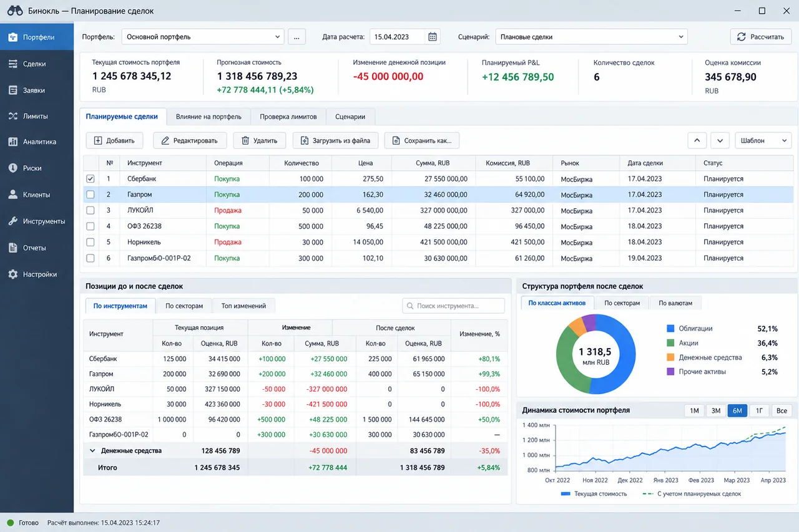Viewport: 799px width, 532px height.
Task: Open calendar picker for Дата расчета
Action: [433, 37]
